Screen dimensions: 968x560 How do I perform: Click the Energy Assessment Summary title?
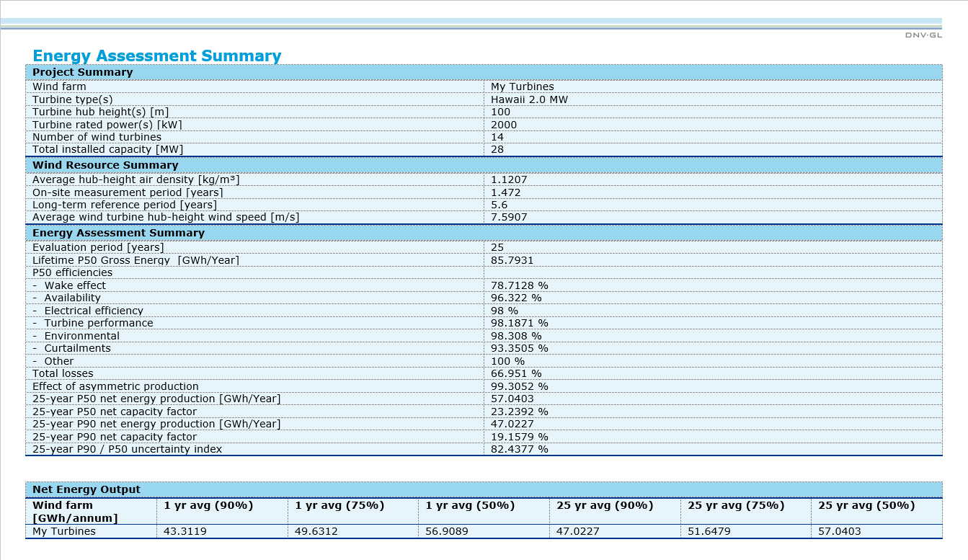click(157, 56)
